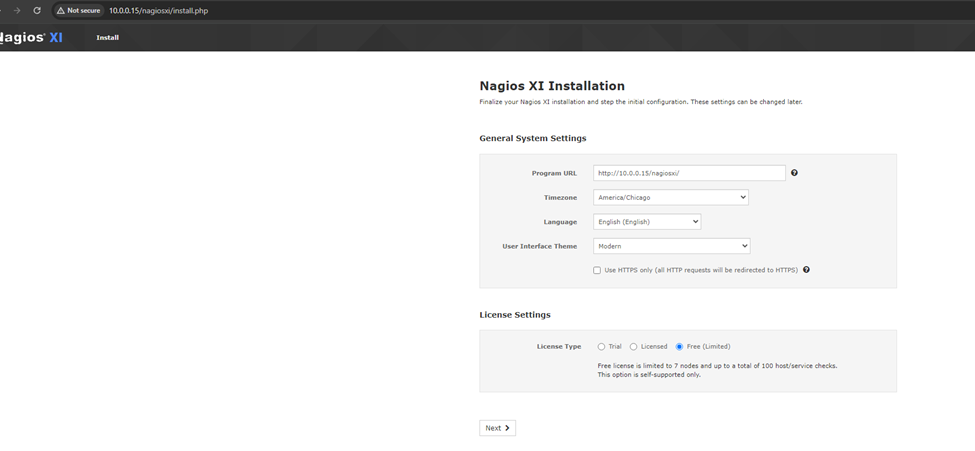Image resolution: width=975 pixels, height=451 pixels.
Task: Click the User Interface Theme label
Action: pyautogui.click(x=540, y=246)
